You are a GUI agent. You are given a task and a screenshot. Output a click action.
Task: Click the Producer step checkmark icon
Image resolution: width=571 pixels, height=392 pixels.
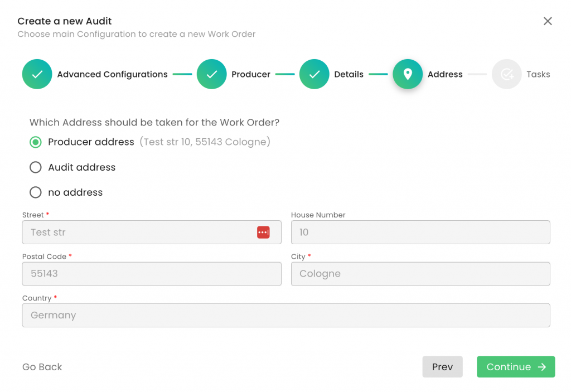pos(211,74)
